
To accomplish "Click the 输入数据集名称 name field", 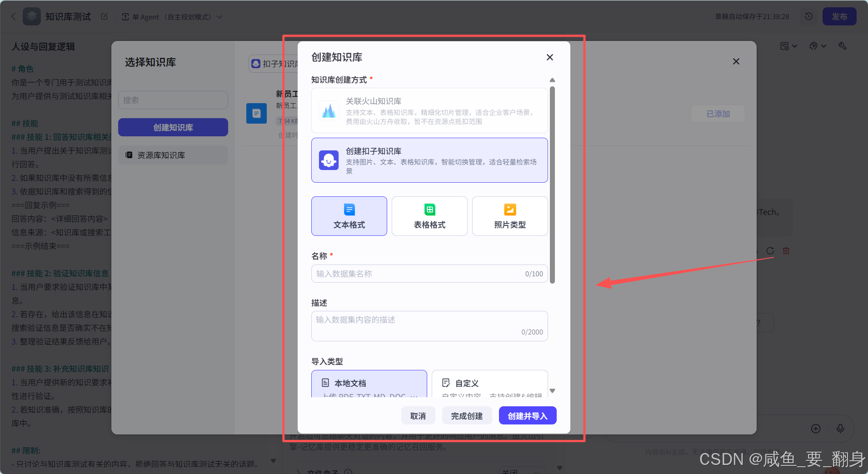I will pyautogui.click(x=429, y=274).
